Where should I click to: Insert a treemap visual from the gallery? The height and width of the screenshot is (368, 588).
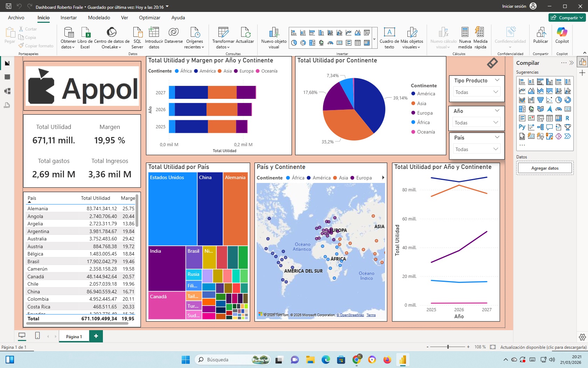pyautogui.click(x=312, y=42)
